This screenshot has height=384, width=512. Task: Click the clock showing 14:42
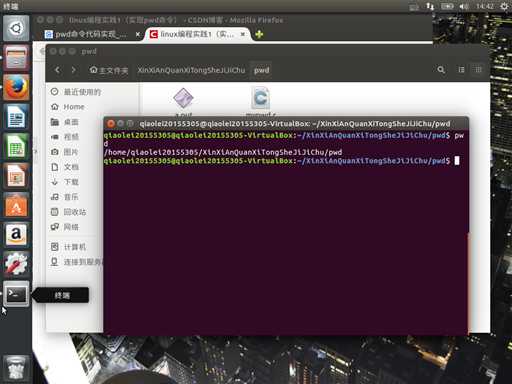[x=485, y=6]
